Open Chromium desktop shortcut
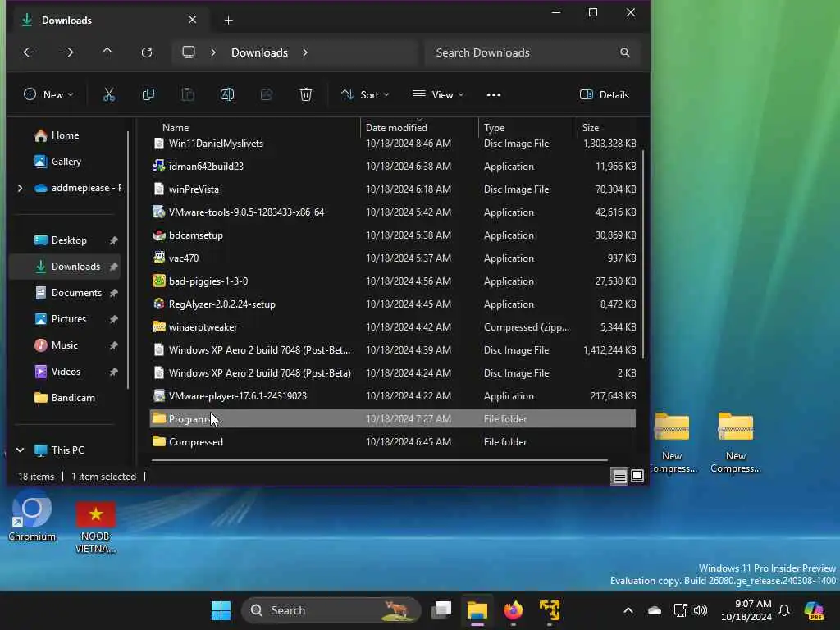The height and width of the screenshot is (630, 840). (x=32, y=517)
